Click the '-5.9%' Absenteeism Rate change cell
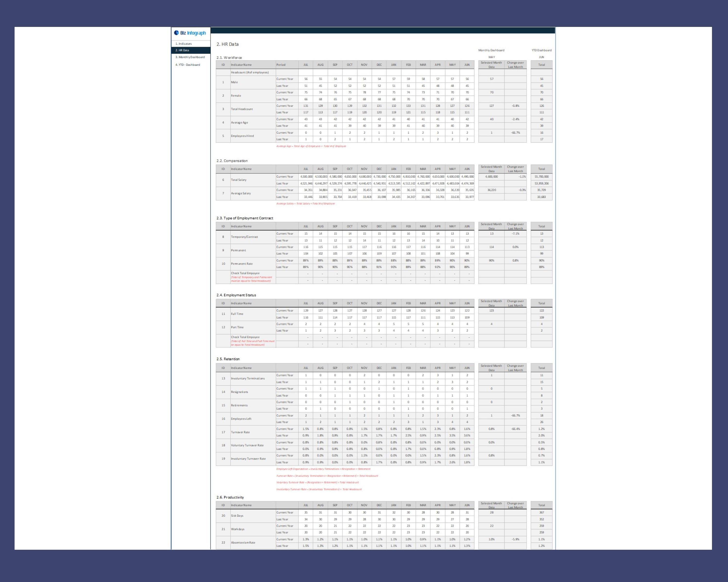This screenshot has width=728, height=582. [515, 539]
